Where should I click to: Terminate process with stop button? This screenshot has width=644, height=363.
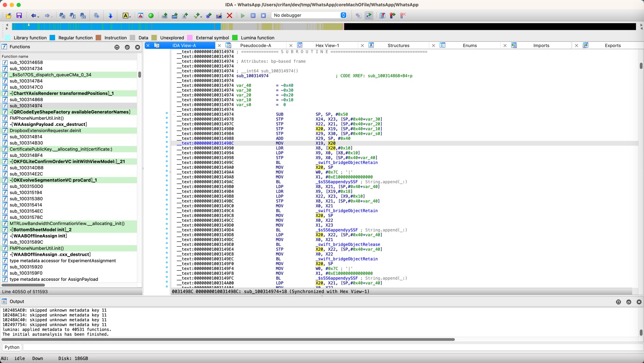[263, 16]
